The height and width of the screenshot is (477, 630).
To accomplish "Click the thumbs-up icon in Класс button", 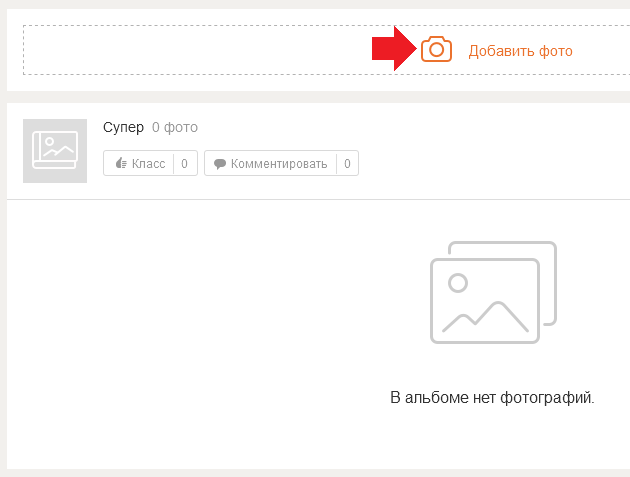I will coord(121,163).
